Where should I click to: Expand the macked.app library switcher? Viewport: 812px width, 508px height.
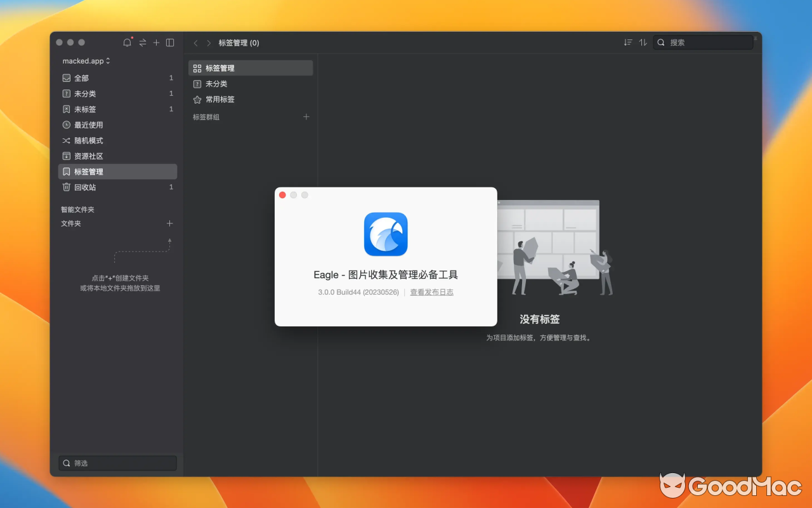86,61
